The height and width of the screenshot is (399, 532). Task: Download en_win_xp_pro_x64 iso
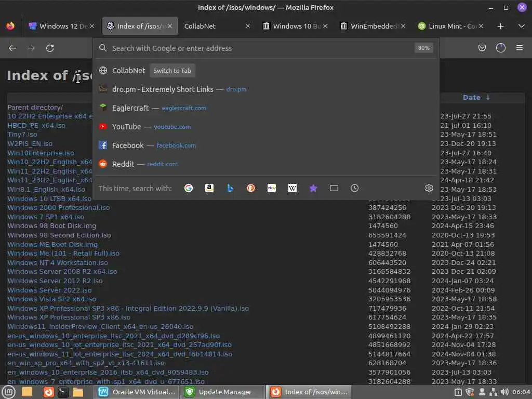coord(86,363)
